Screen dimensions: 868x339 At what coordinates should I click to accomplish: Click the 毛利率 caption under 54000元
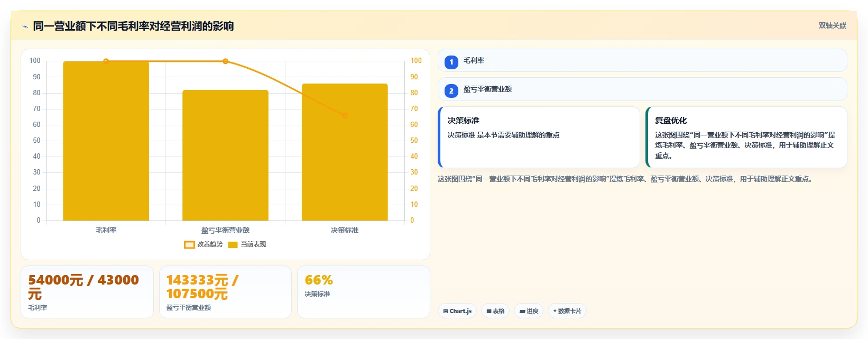38,308
